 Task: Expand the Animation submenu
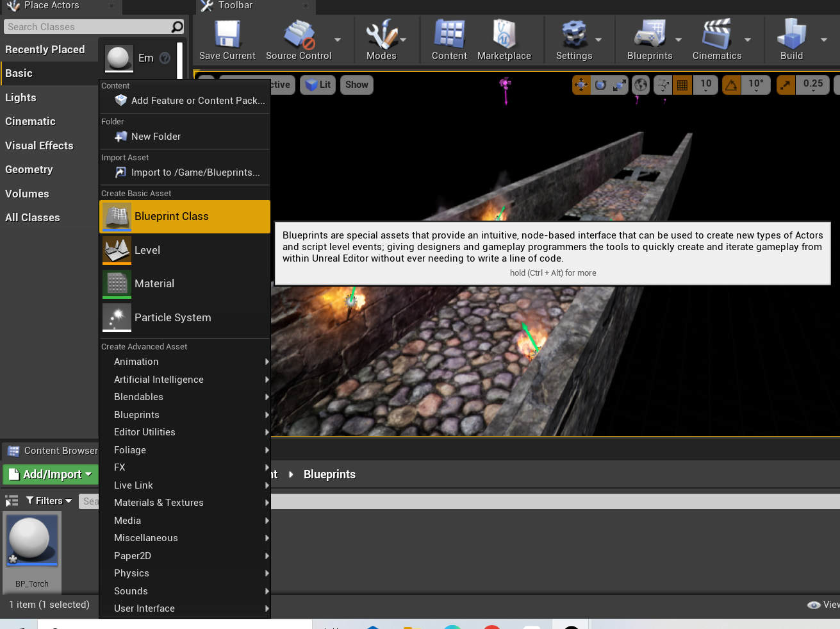tap(185, 362)
